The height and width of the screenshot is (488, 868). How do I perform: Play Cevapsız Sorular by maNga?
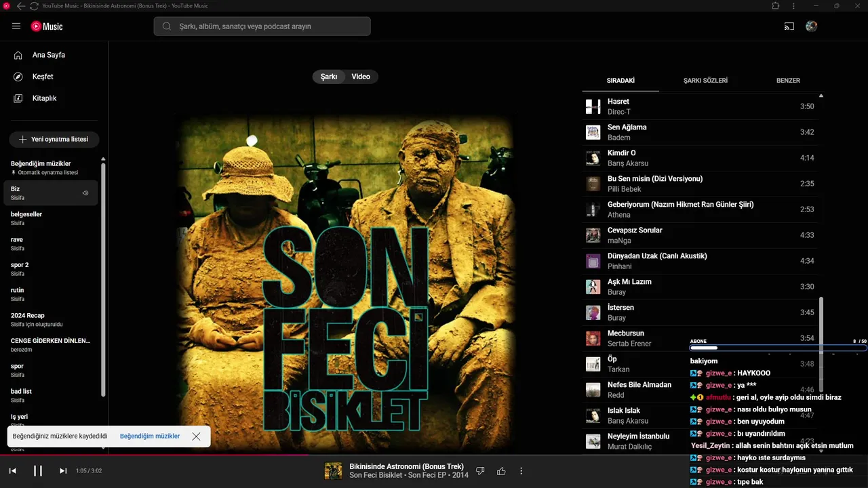(x=700, y=235)
